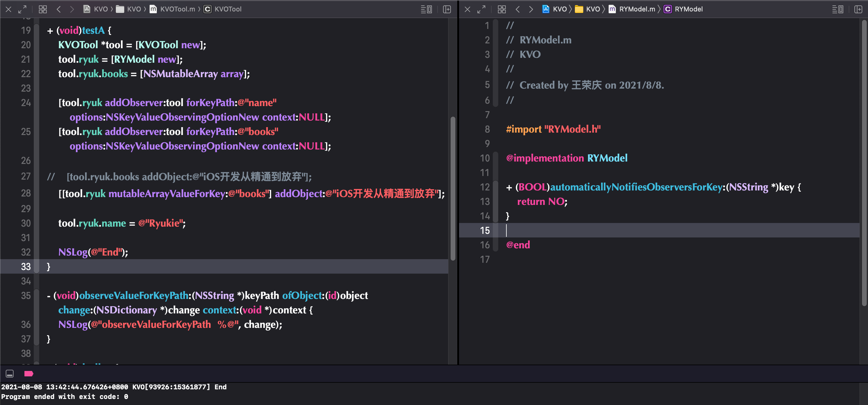Click @implementation RYModel line
868x405 pixels.
567,158
